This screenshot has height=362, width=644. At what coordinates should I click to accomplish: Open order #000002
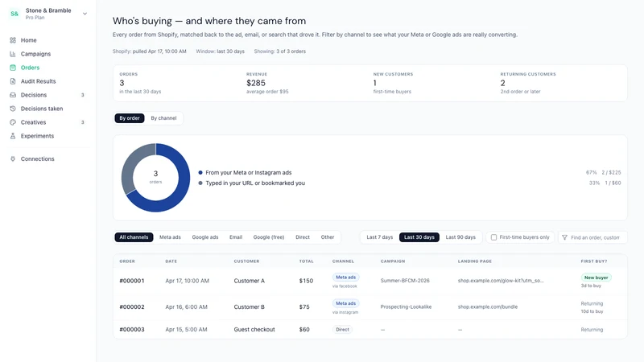[x=132, y=307]
